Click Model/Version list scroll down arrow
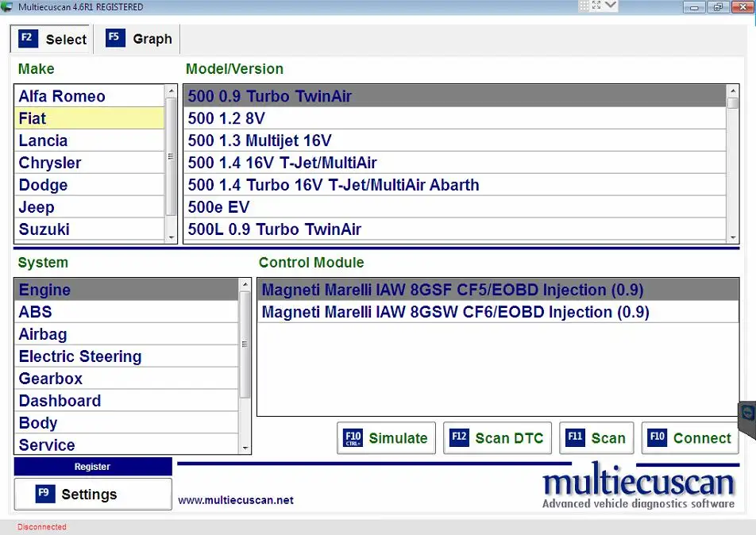This screenshot has height=535, width=756. point(733,237)
